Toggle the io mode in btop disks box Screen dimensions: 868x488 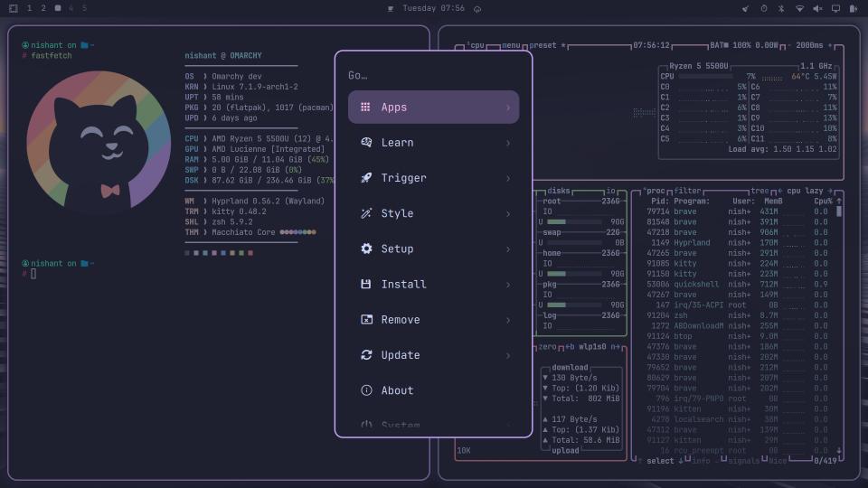pos(610,191)
